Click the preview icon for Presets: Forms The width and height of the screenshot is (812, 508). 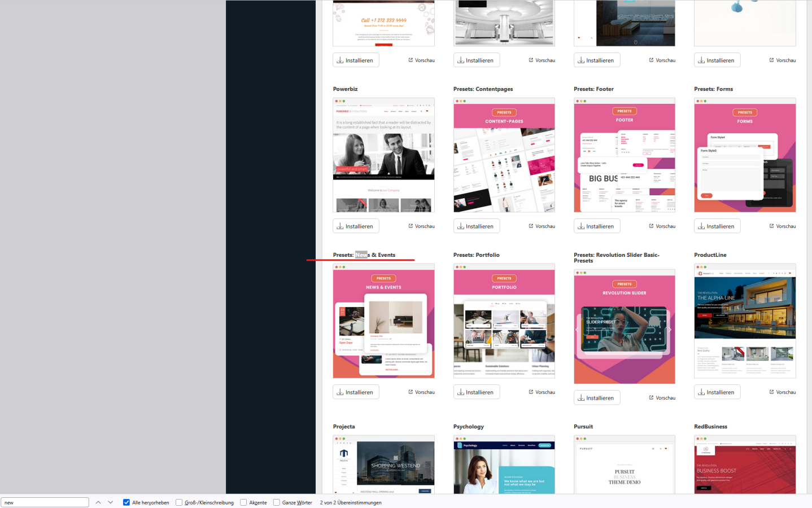[771, 226]
